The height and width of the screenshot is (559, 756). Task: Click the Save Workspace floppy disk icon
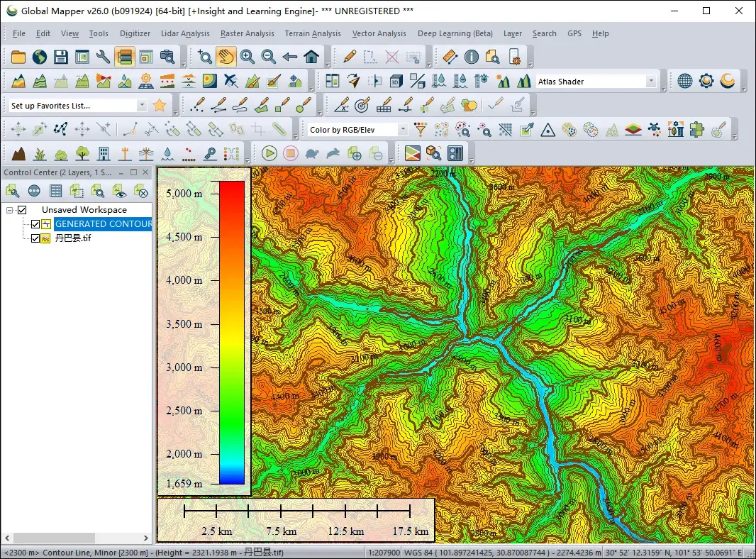[61, 57]
